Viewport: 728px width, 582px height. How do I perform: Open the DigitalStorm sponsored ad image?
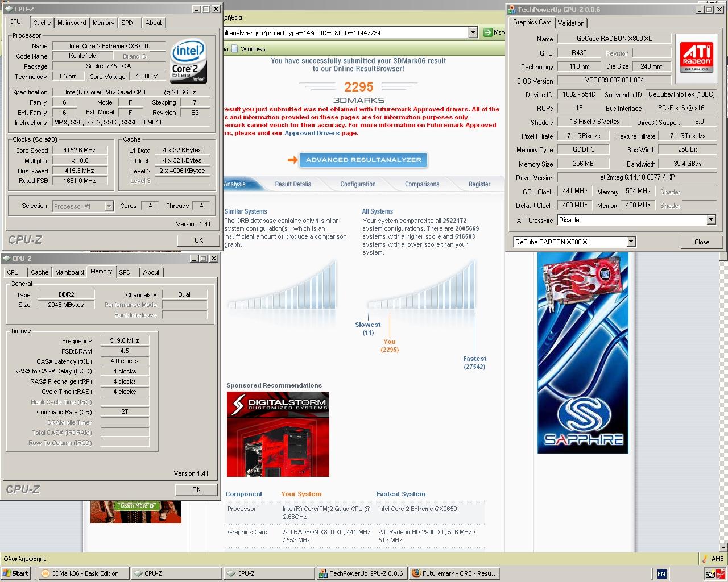click(278, 434)
